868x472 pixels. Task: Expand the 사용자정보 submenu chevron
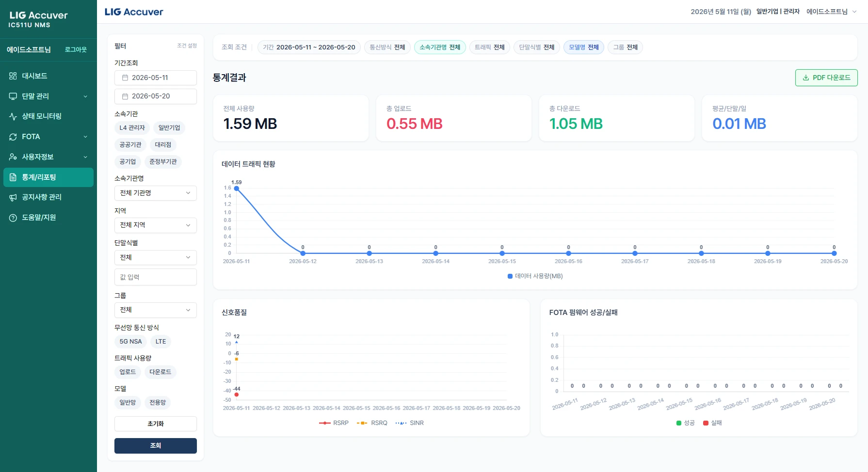(x=85, y=157)
